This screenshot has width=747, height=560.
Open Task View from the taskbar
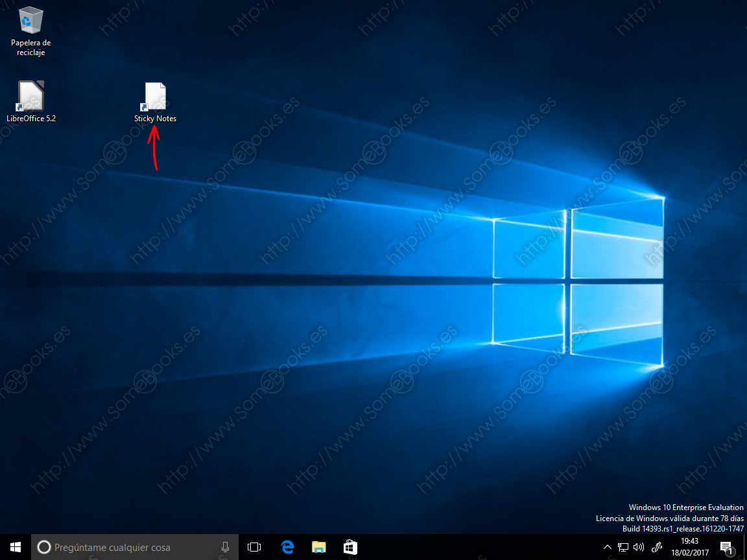point(254,547)
